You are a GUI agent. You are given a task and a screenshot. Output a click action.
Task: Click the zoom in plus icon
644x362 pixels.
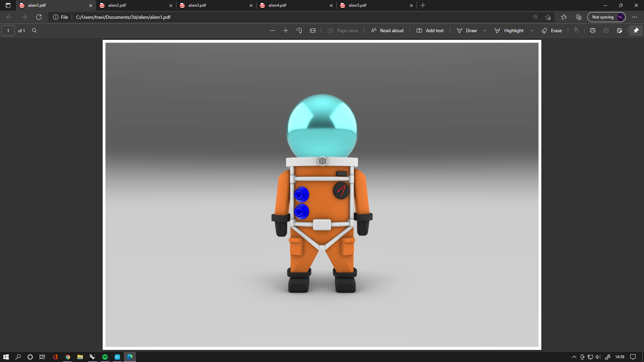point(286,31)
